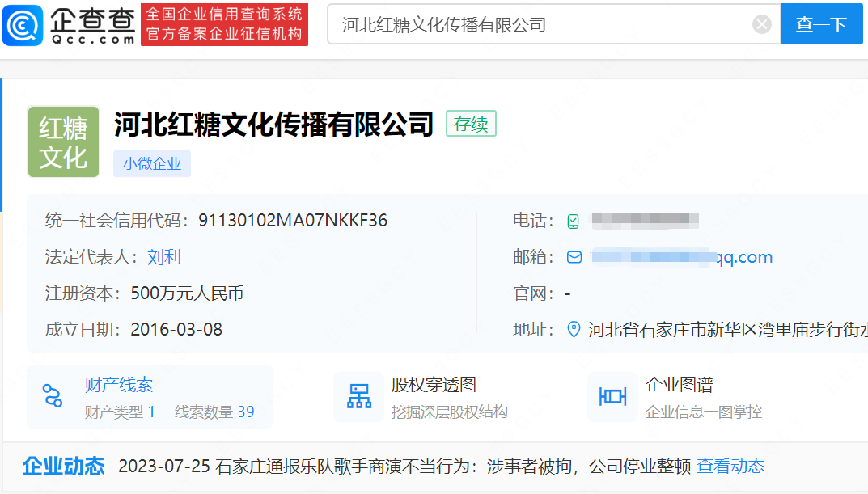This screenshot has width=868, height=494.
Task: Click the 查一下 search button
Action: pos(821,24)
